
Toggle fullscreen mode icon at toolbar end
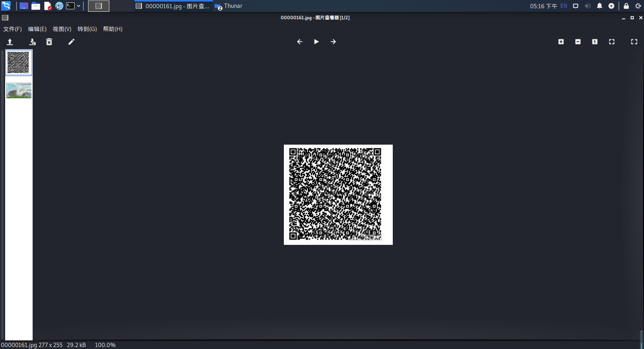pos(634,42)
